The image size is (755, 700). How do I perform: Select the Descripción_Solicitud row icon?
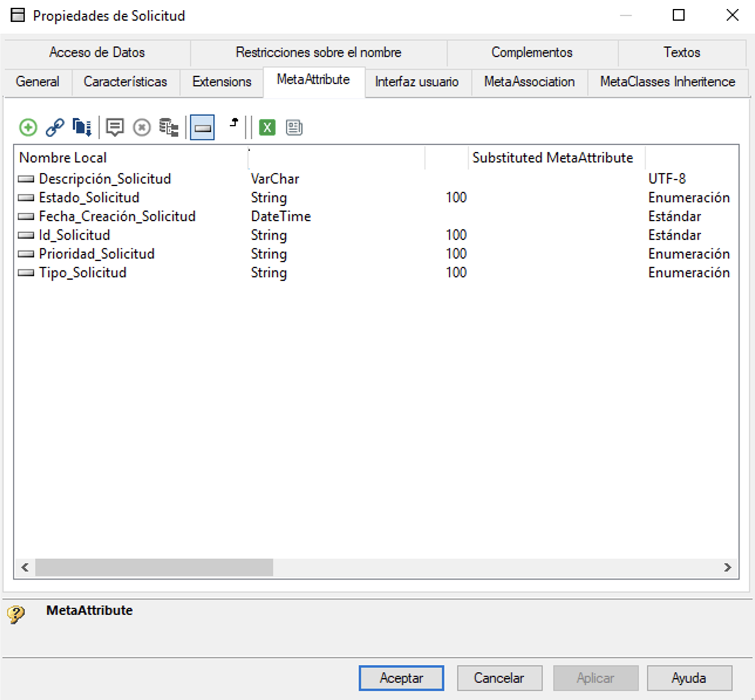coord(26,179)
